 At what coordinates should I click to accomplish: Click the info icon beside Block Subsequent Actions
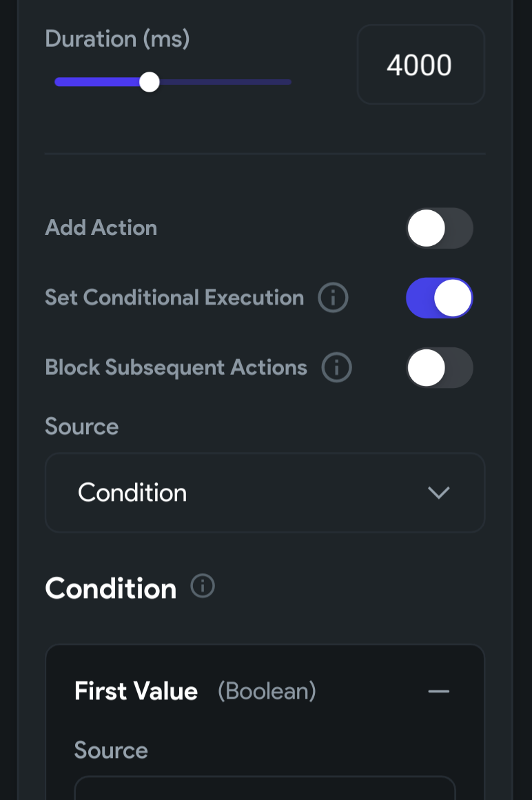coord(336,367)
